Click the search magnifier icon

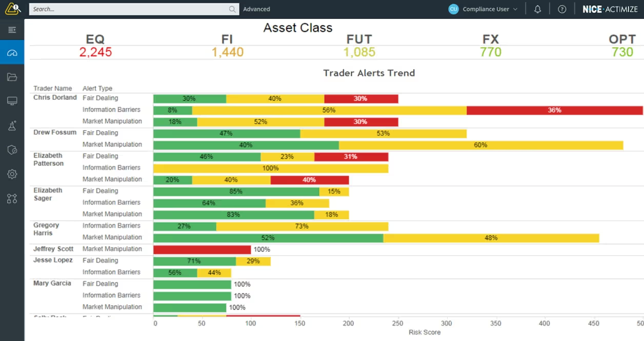click(x=232, y=9)
